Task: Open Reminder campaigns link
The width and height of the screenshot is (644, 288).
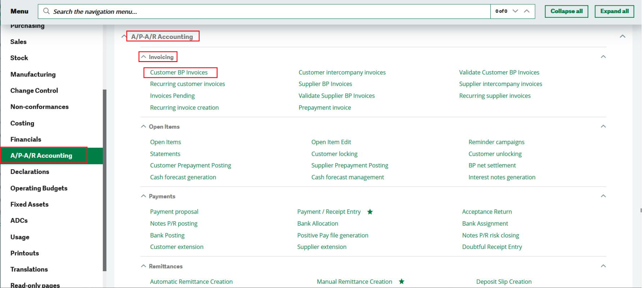Action: coord(496,142)
